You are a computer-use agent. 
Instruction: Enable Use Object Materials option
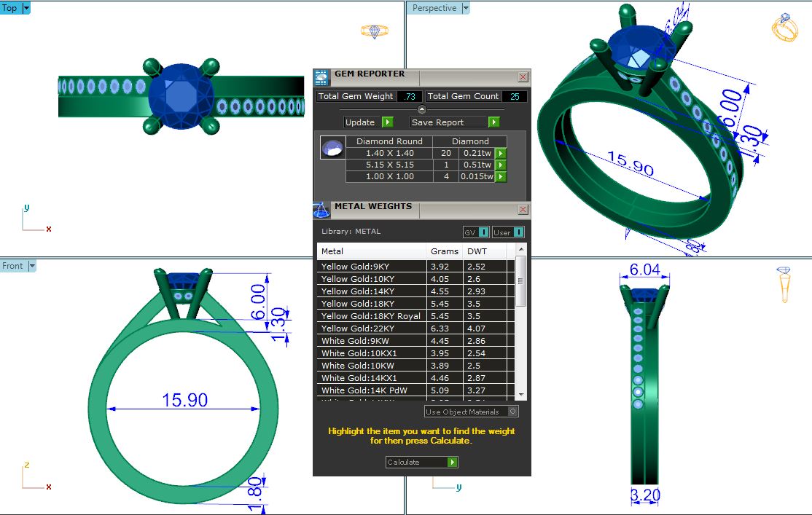(x=512, y=412)
